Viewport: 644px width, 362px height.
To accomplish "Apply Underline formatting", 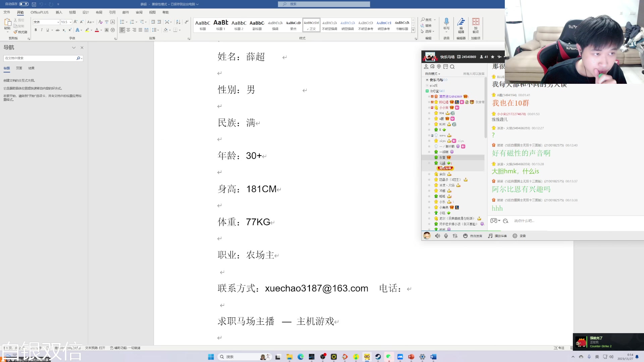I will coord(48,30).
